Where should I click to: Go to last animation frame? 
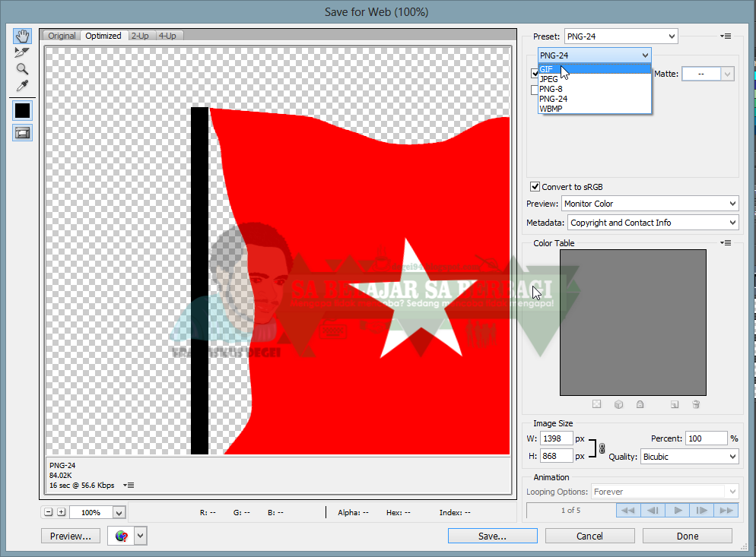[x=726, y=510]
